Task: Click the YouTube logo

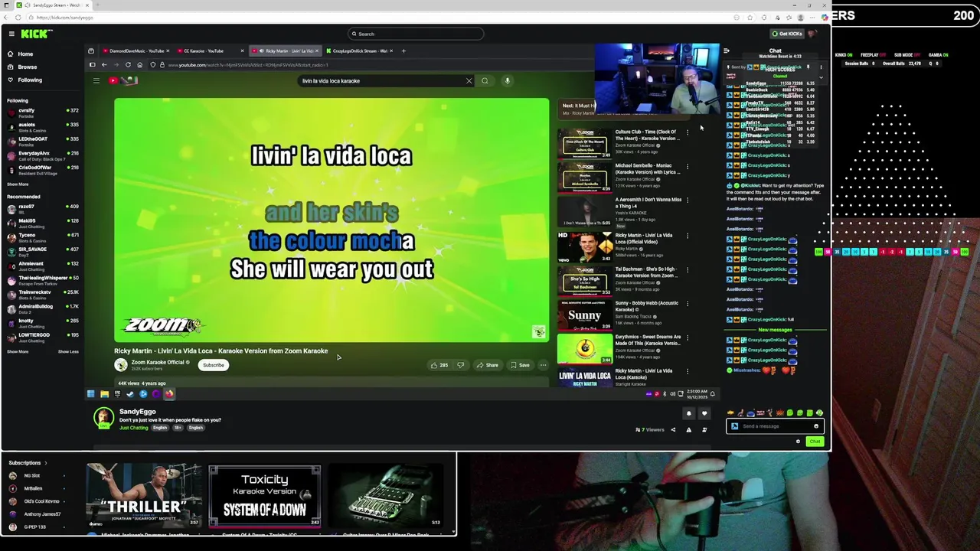Action: pos(122,80)
